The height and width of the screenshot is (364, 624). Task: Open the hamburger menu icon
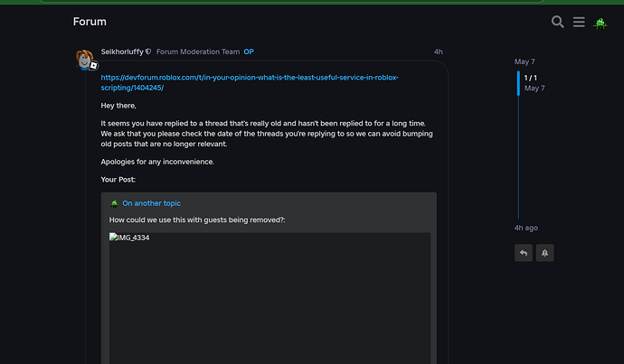[x=579, y=22]
